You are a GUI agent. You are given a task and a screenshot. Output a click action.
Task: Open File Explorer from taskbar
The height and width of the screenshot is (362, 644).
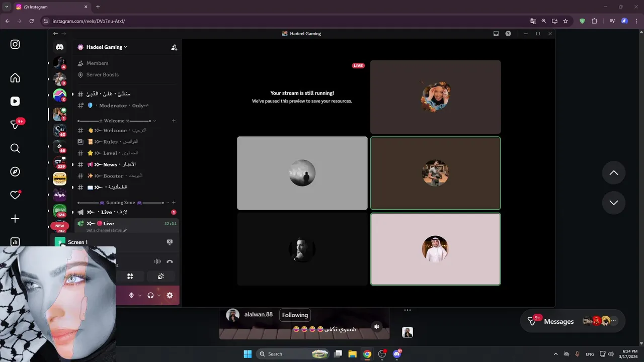[x=352, y=354]
